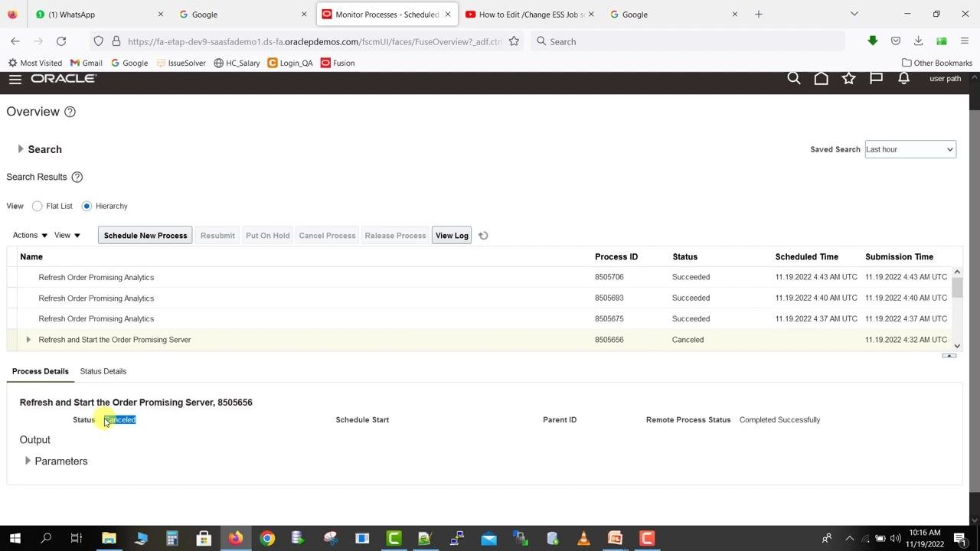980x551 pixels.
Task: Open the Gmail bookmark
Action: (86, 63)
